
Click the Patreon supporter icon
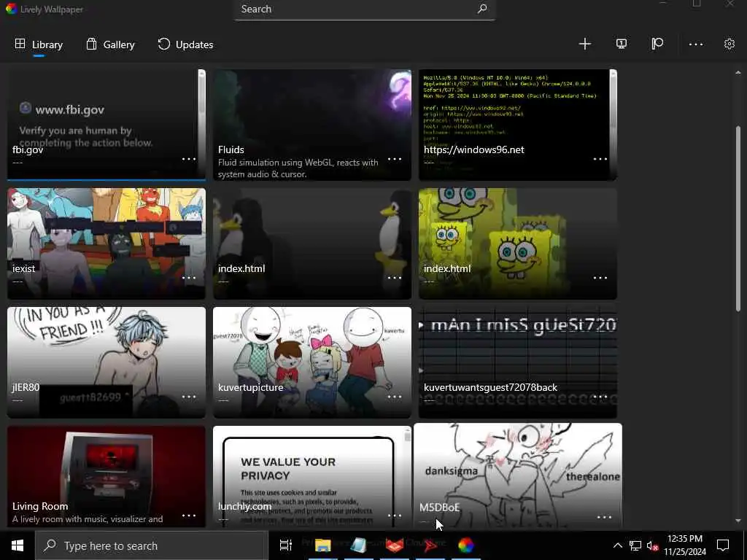[x=657, y=44]
